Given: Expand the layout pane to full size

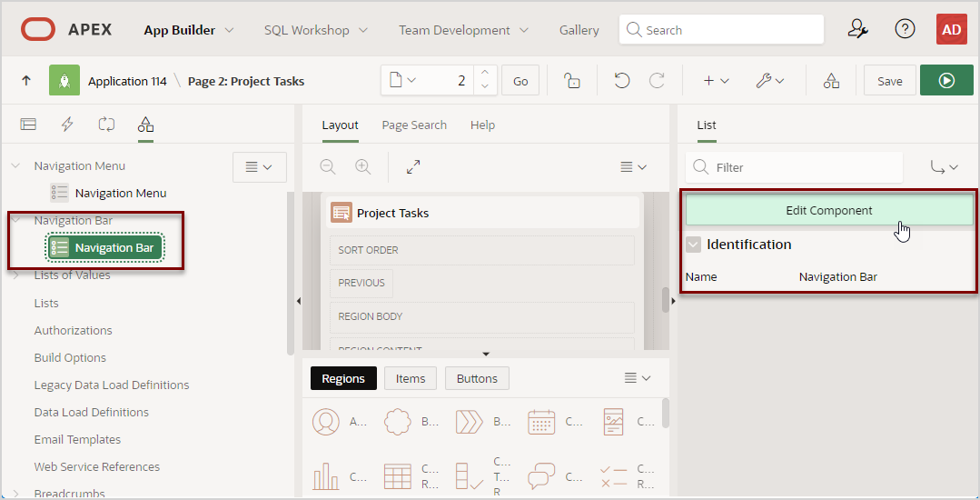Looking at the screenshot, I should tap(413, 166).
